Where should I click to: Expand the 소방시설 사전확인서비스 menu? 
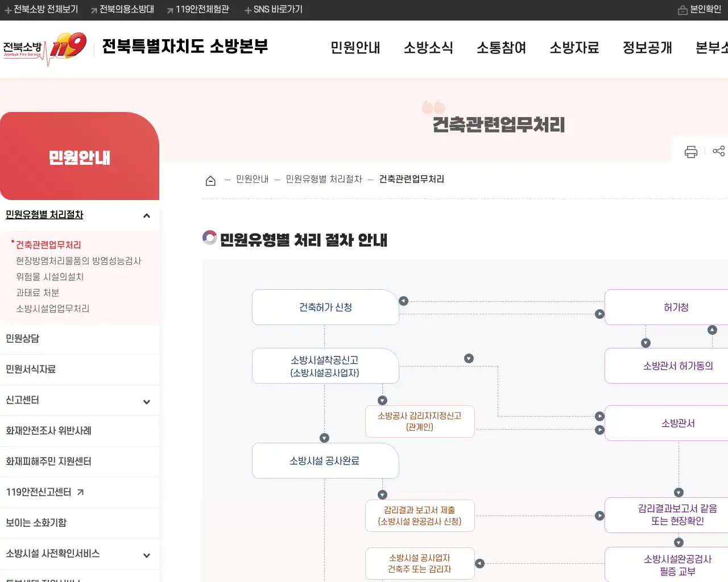tap(146, 555)
